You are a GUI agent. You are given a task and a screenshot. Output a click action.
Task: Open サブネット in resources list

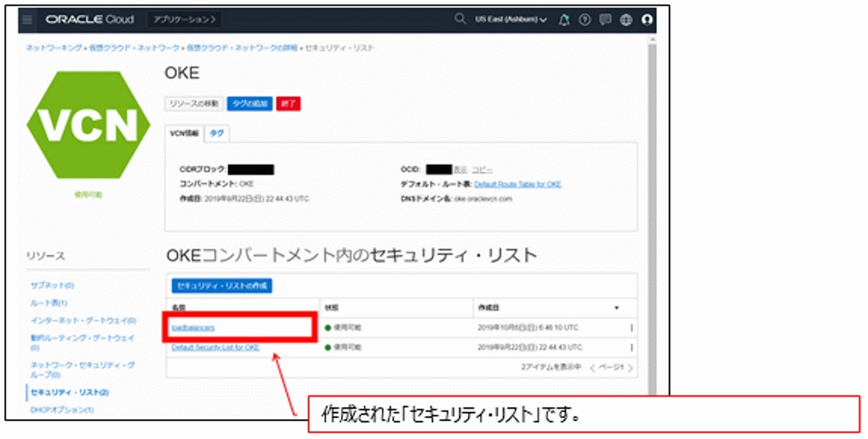tap(52, 285)
